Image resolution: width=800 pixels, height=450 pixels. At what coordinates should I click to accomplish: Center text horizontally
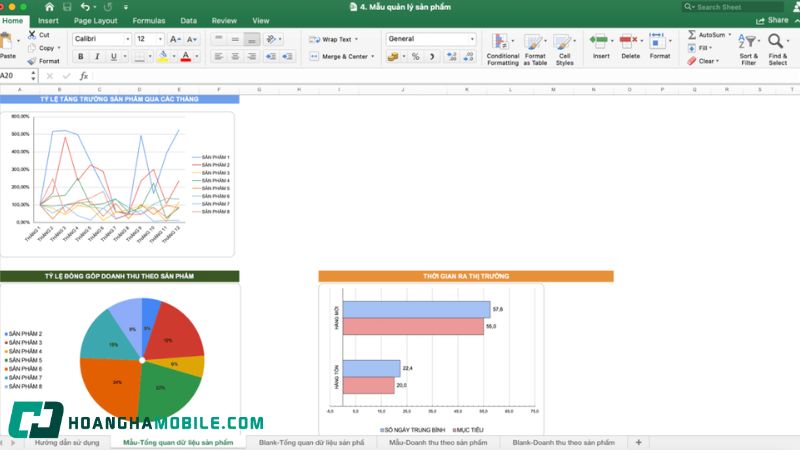[x=235, y=57]
